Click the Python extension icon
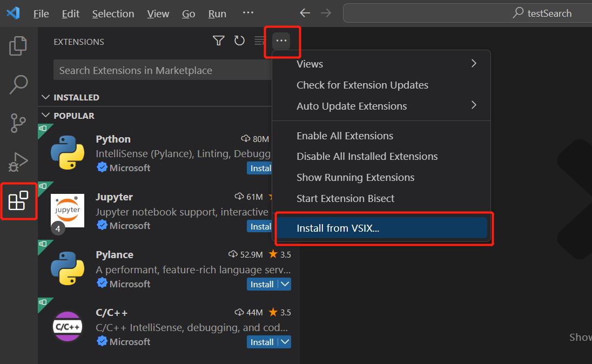592x364 pixels. [68, 152]
